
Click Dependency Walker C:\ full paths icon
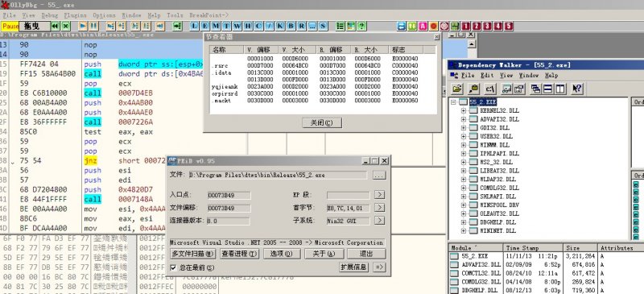pyautogui.click(x=489, y=89)
